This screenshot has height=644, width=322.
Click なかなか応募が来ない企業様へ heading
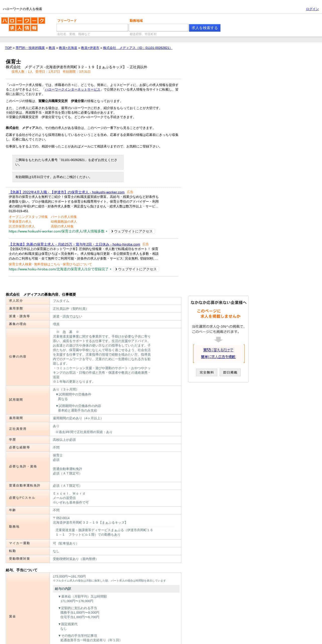(x=218, y=303)
